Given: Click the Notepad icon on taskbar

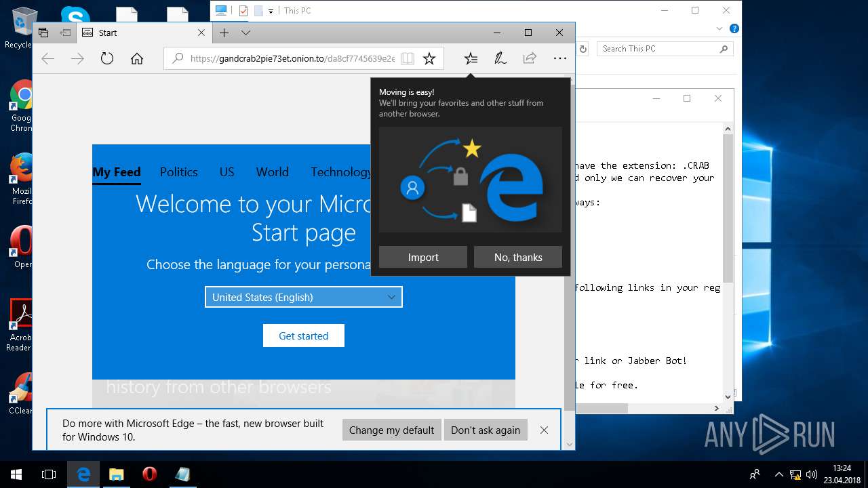Looking at the screenshot, I should click(182, 474).
